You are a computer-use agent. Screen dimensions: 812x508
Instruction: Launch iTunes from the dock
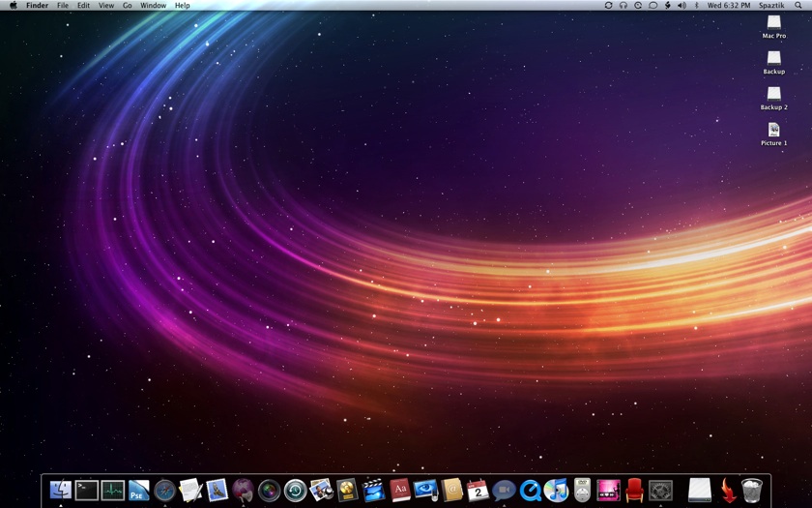coord(556,491)
